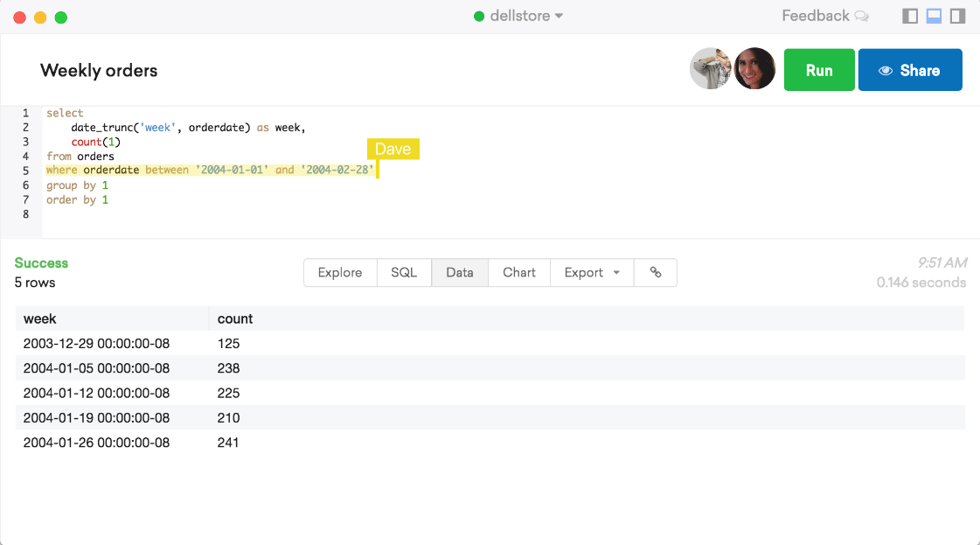Toggle the left sidebar layout icon
This screenshot has width=980, height=545.
pos(909,16)
